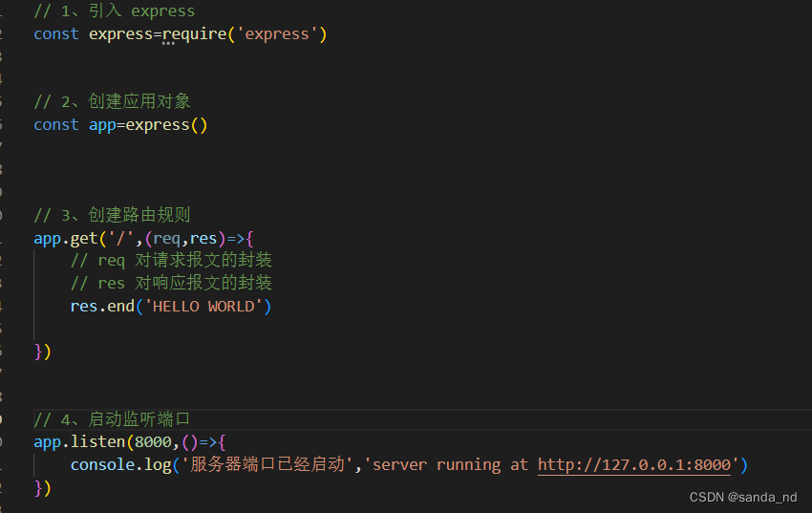Click the '/' route path string
The width and height of the screenshot is (812, 513).
121,238
